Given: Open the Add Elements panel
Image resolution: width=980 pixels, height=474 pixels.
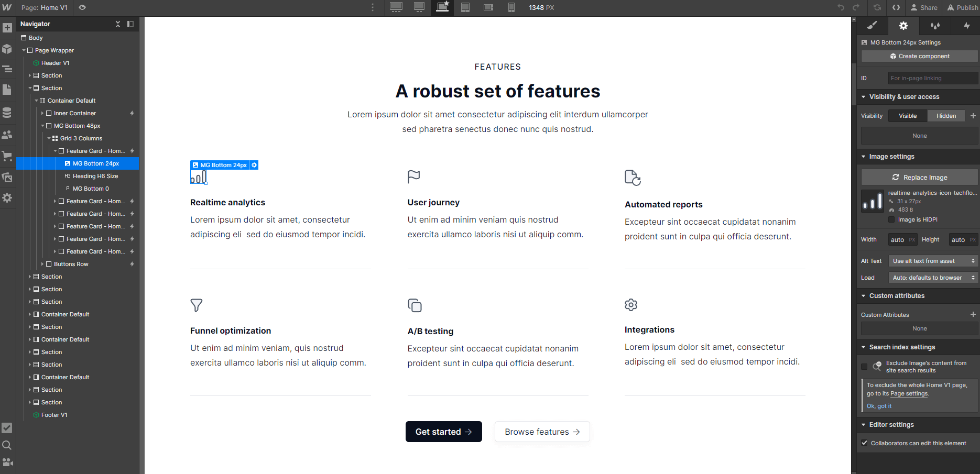Looking at the screenshot, I should [8, 27].
